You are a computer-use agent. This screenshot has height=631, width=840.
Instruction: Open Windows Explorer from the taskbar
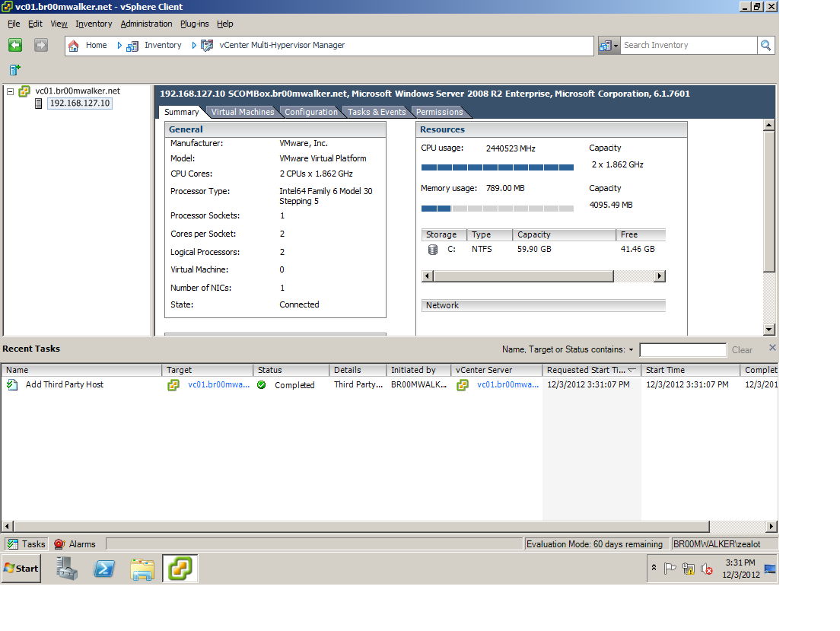(x=142, y=569)
